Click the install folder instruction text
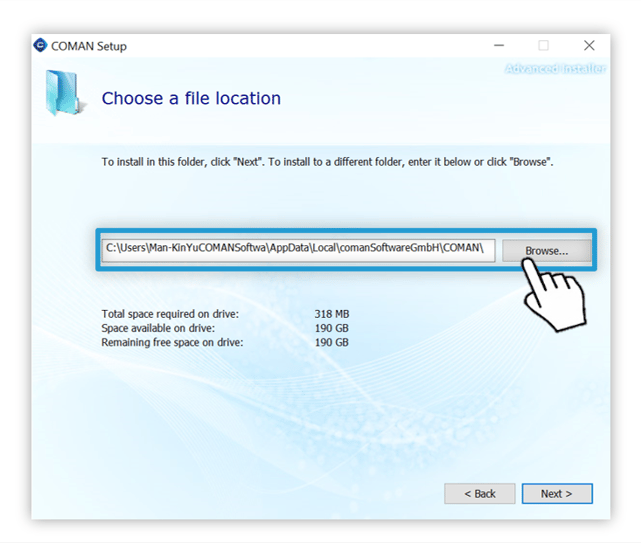641x543 pixels. coord(327,161)
